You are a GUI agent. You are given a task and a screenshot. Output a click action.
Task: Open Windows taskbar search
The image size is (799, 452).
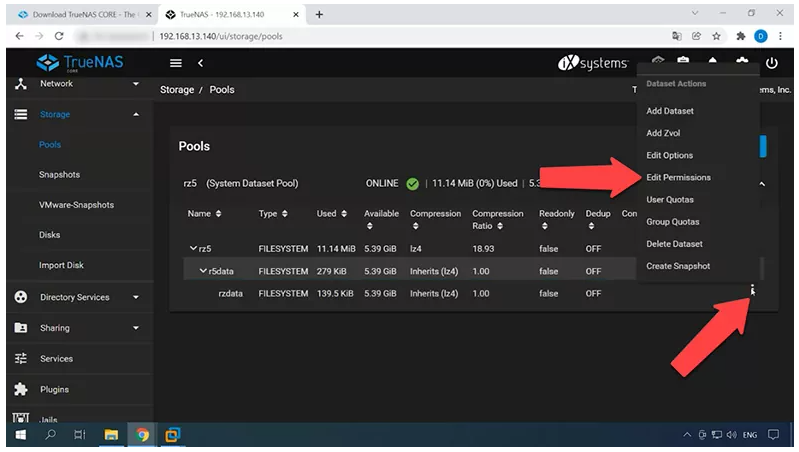(x=50, y=435)
